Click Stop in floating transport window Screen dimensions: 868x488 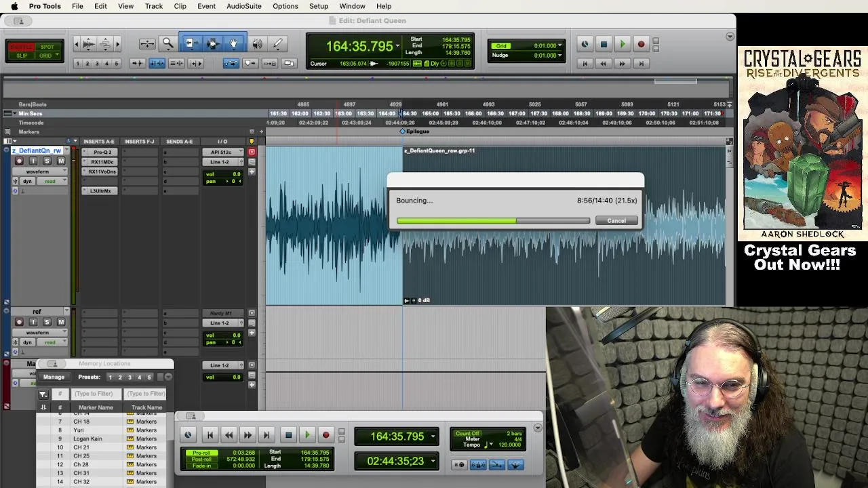(x=288, y=435)
